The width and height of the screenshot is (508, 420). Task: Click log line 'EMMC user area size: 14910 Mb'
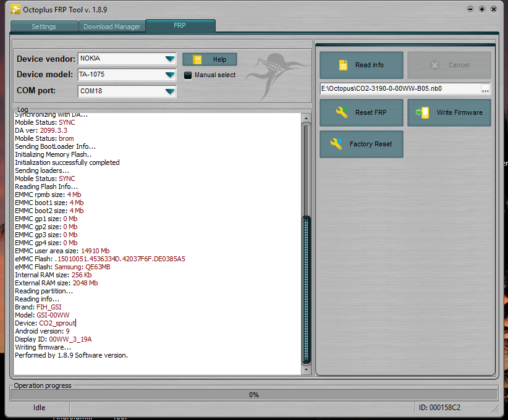click(62, 251)
